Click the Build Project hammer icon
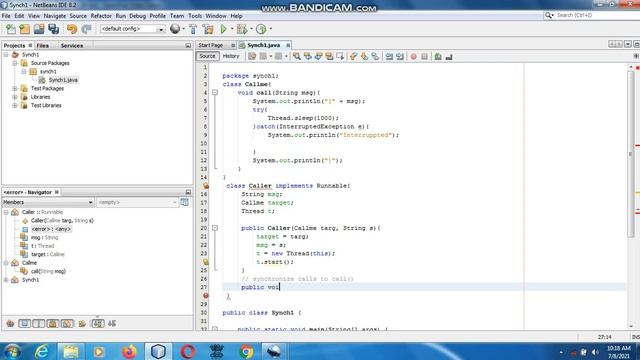 point(193,29)
